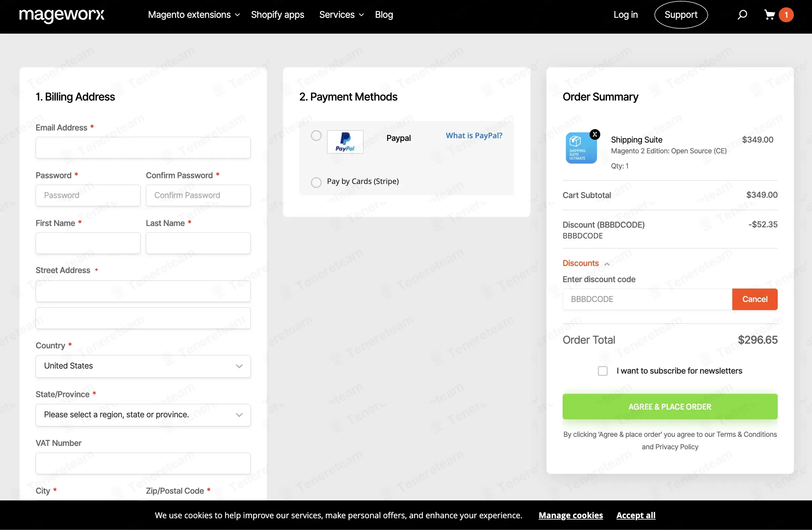
Task: Open the Blog page
Action: click(x=384, y=15)
